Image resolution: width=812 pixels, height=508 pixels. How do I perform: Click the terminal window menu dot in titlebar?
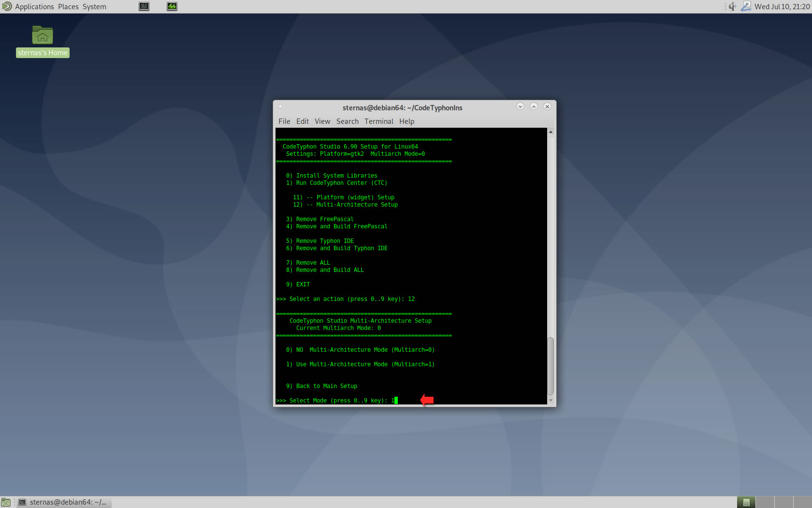(280, 107)
